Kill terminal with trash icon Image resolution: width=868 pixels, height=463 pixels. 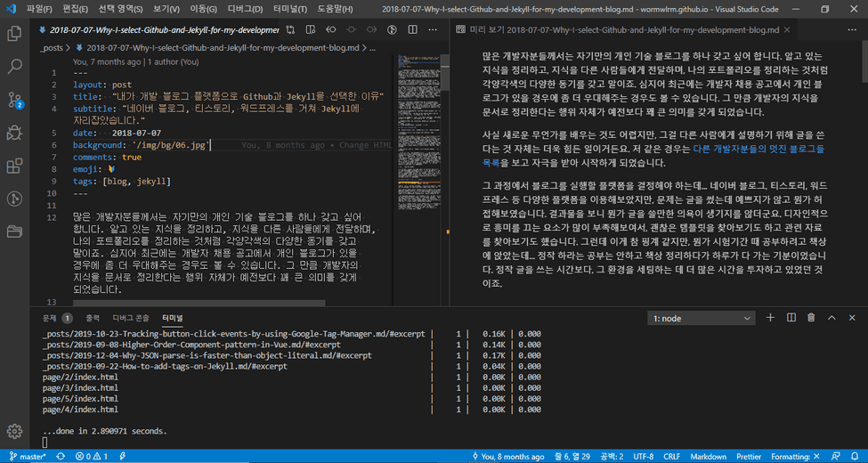pyautogui.click(x=811, y=318)
